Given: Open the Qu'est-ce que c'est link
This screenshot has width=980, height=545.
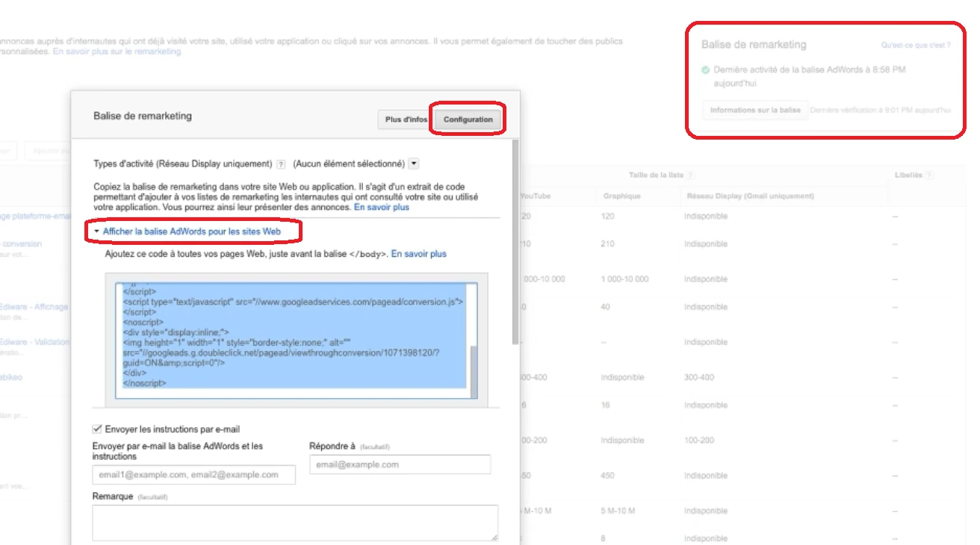Looking at the screenshot, I should point(916,46).
